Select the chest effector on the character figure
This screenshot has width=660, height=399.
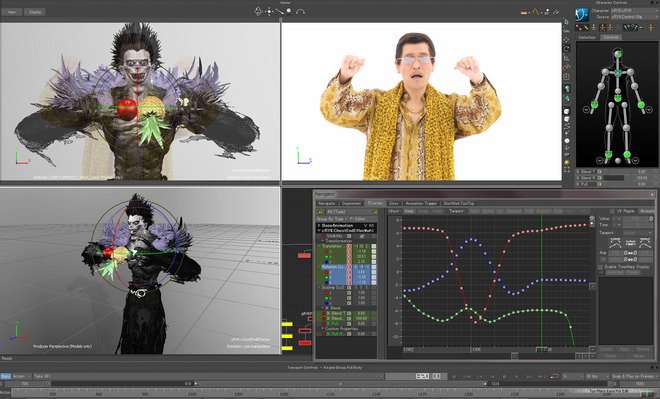tap(617, 73)
